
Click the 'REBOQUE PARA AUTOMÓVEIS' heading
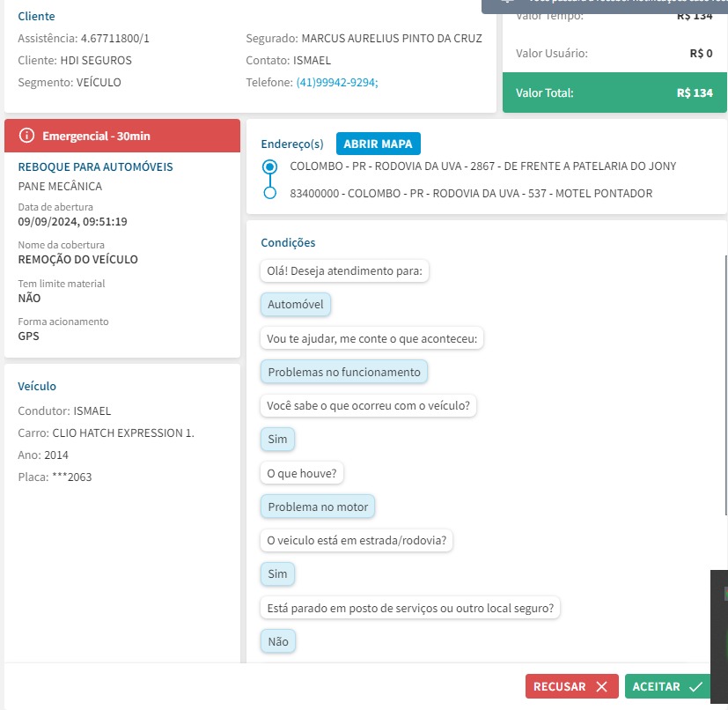point(95,166)
